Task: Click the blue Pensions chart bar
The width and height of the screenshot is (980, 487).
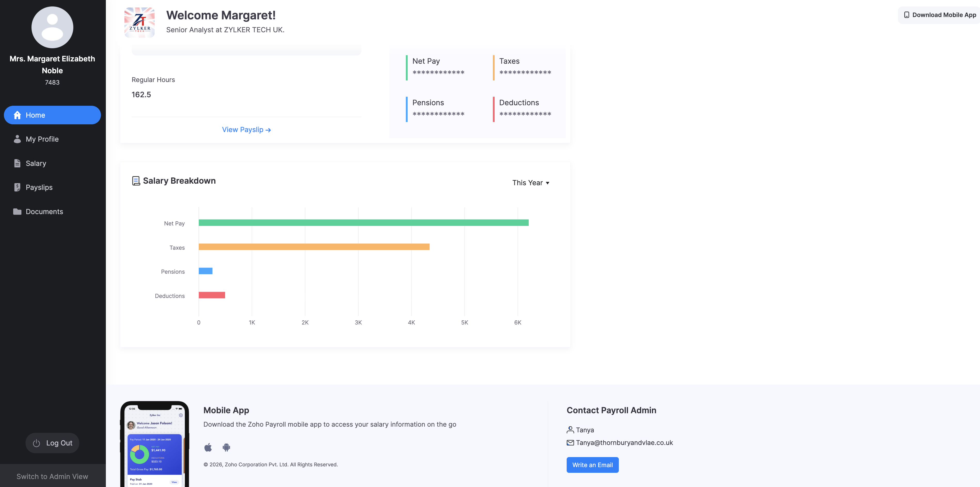Action: [x=206, y=271]
